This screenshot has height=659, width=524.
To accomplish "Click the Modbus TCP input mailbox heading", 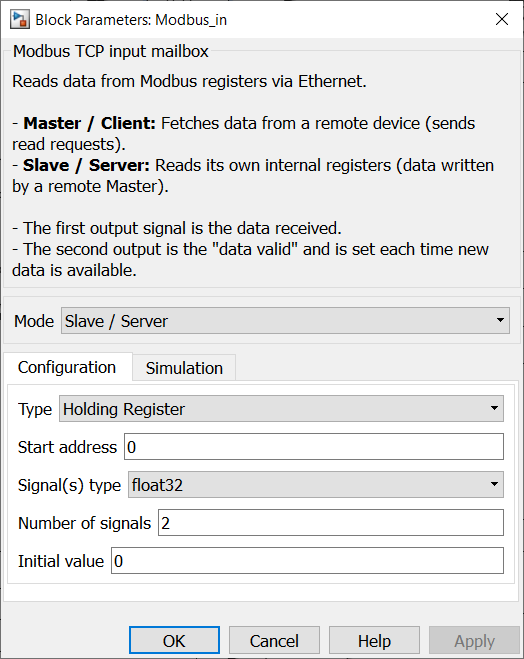I will tap(111, 51).
